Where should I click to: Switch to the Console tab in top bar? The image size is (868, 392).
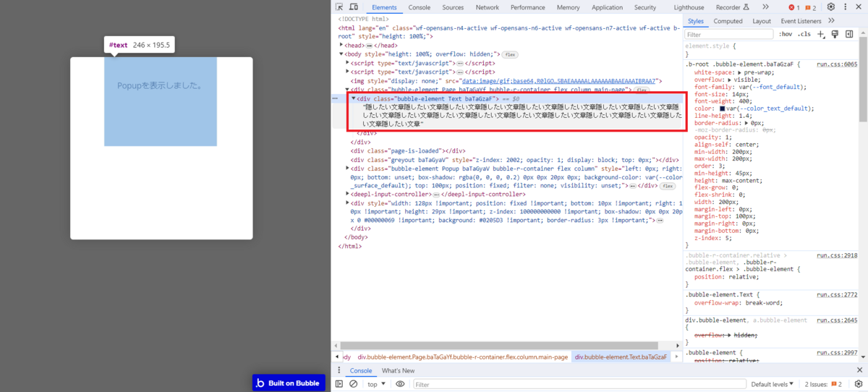point(420,7)
